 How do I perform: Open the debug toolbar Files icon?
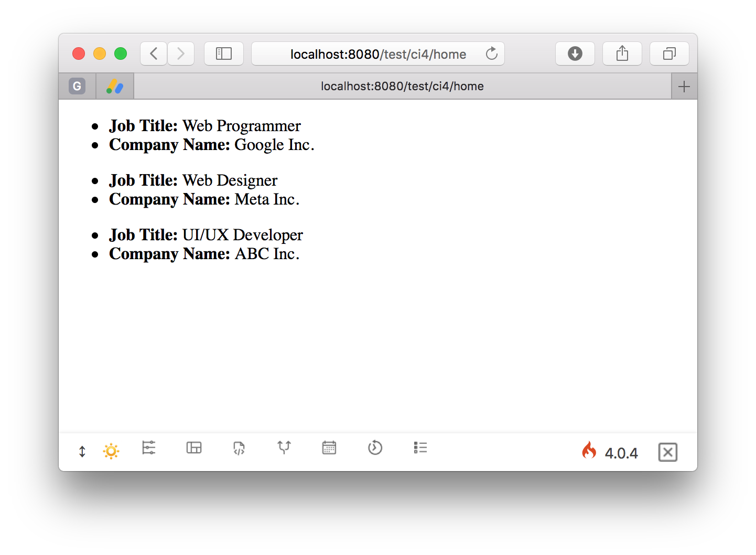tap(239, 448)
